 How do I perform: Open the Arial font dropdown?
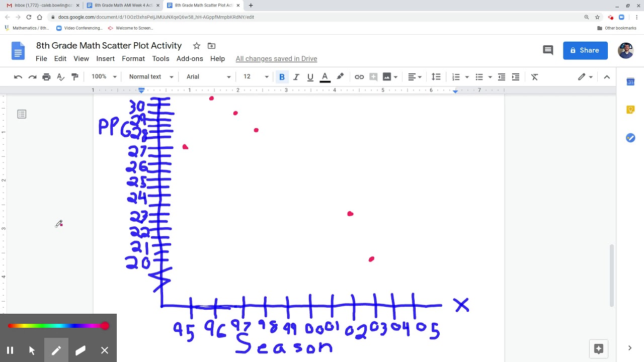click(x=208, y=77)
